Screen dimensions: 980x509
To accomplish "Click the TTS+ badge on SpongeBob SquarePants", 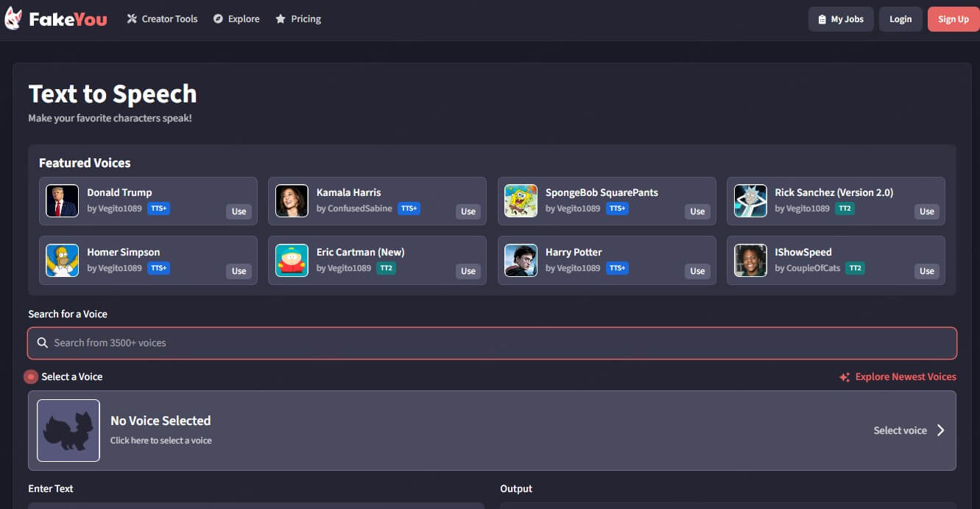I will click(617, 208).
